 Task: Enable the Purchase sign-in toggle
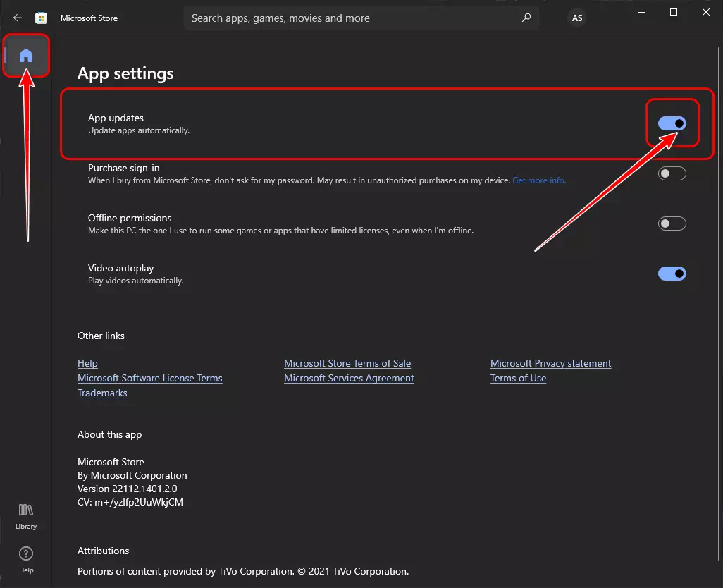point(672,173)
